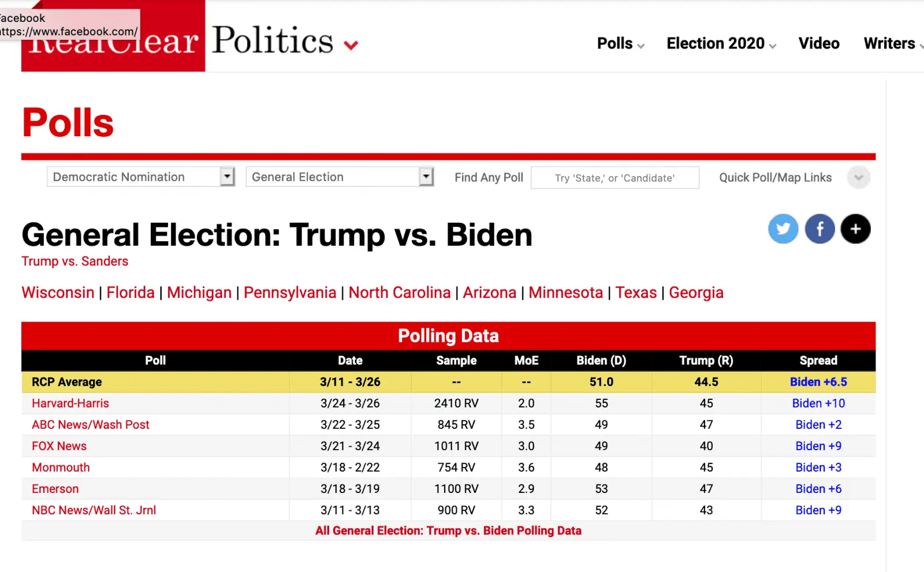The image size is (924, 572).
Task: Share the page via the Twitter icon
Action: (783, 229)
